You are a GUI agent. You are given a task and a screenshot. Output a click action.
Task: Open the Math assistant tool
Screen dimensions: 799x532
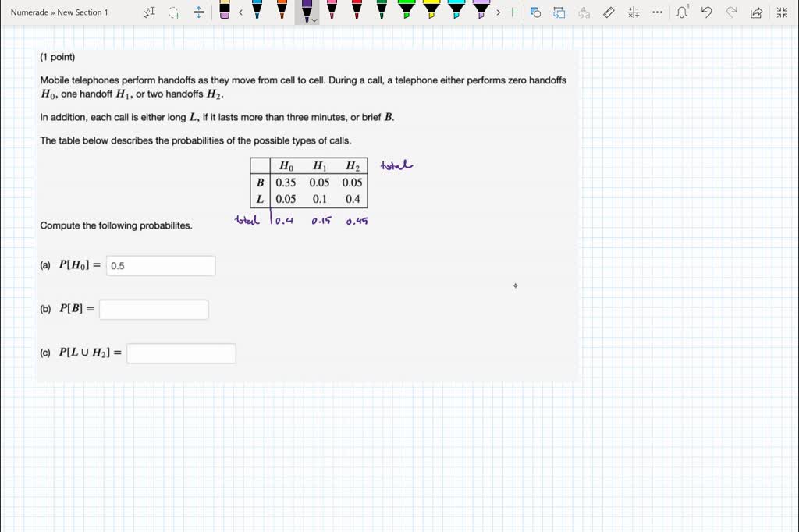634,12
